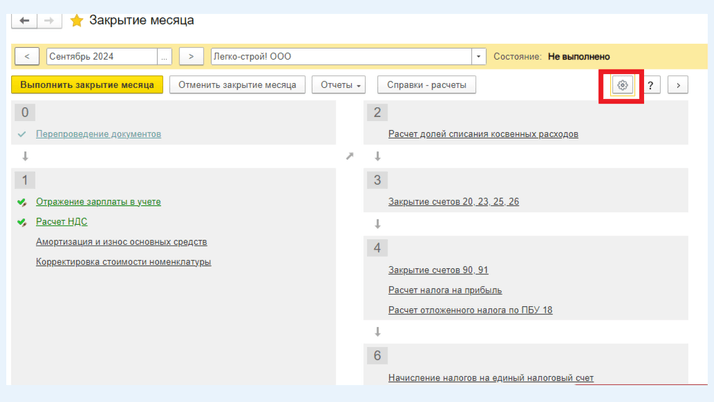
Task: Go to next month period
Action: click(191, 57)
